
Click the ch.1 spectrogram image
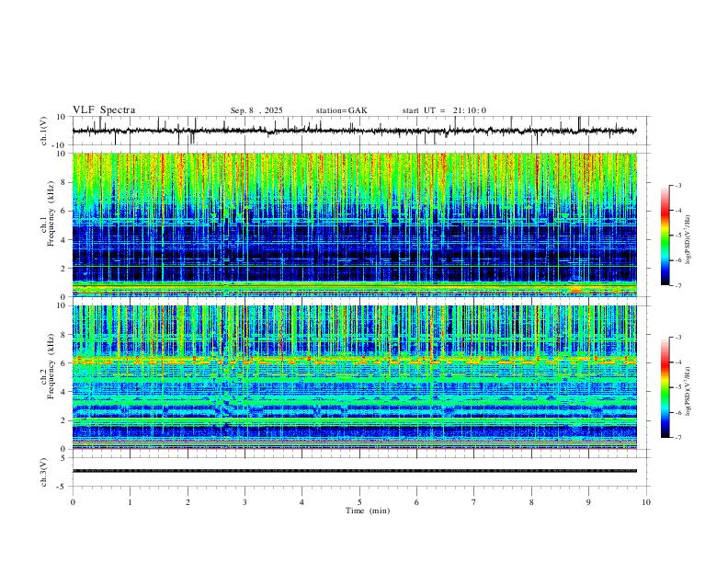pos(355,224)
